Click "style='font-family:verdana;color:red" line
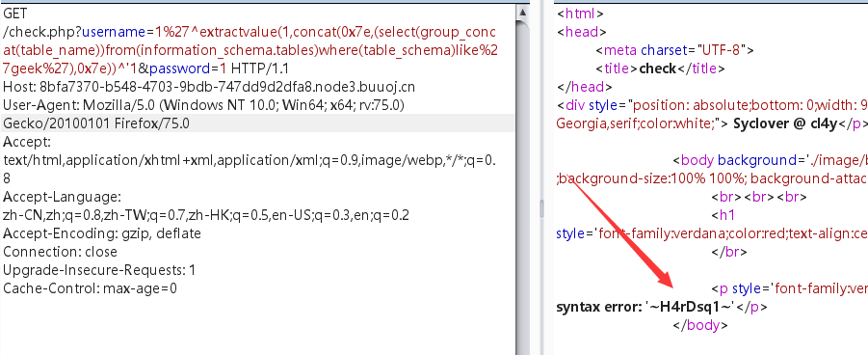 [712, 233]
